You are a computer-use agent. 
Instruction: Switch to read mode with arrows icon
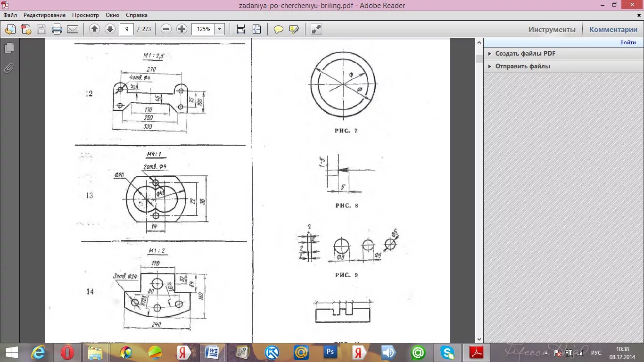click(316, 29)
